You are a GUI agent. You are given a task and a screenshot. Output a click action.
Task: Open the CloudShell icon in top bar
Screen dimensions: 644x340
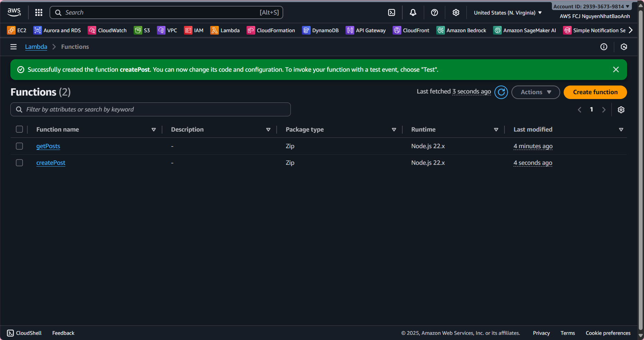391,12
